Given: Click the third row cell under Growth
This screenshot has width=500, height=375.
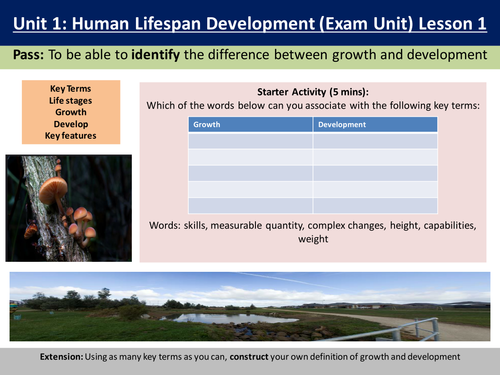Looking at the screenshot, I should [250, 173].
